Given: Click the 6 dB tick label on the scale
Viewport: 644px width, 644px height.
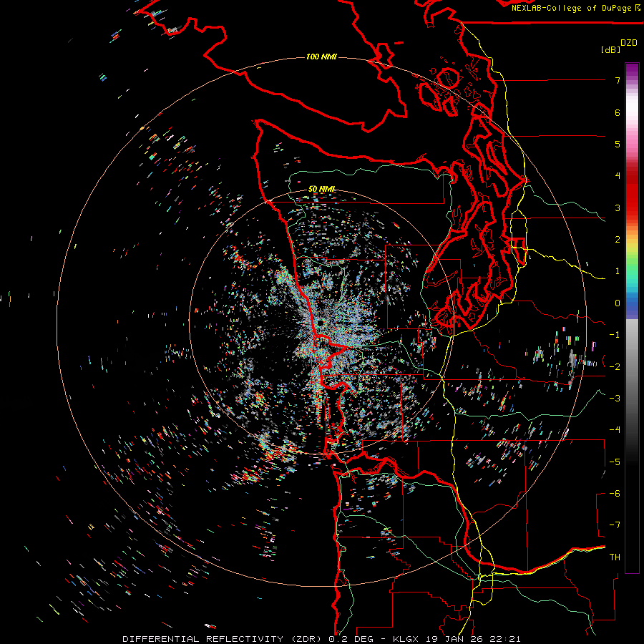Looking at the screenshot, I should [x=618, y=112].
